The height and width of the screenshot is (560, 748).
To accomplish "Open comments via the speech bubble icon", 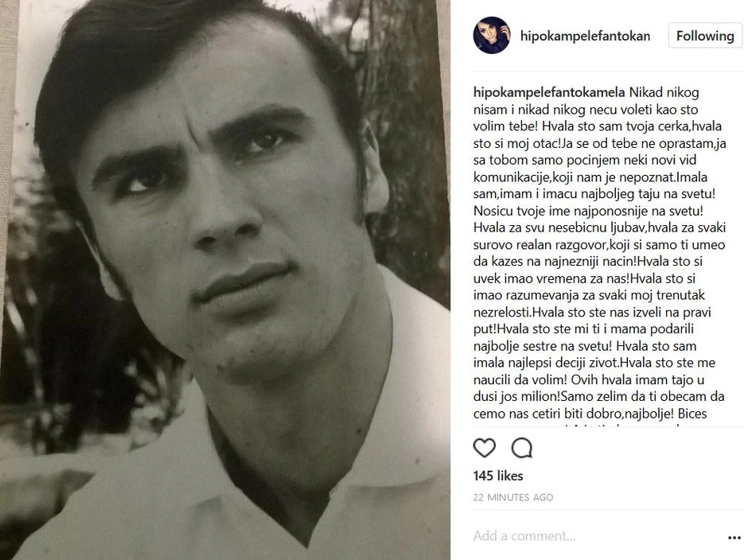I will click(x=522, y=448).
